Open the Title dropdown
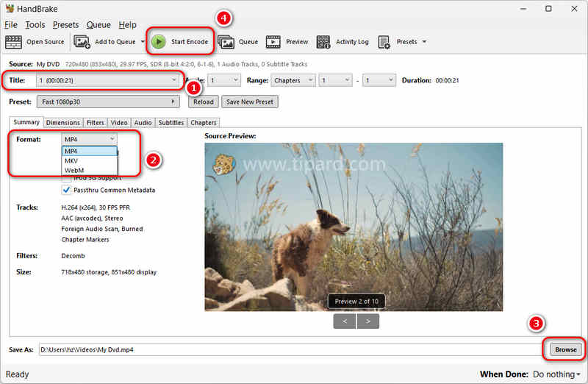 tap(107, 80)
